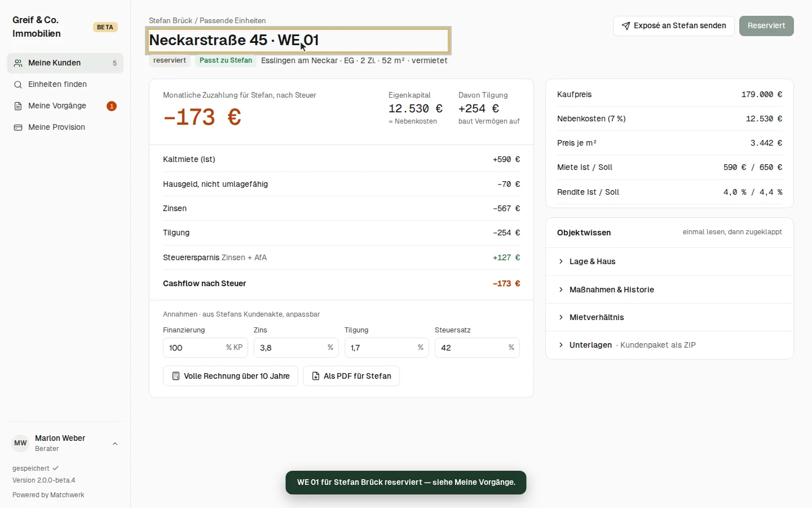Click the Zins percentage input field
812x508 pixels.
(296, 348)
